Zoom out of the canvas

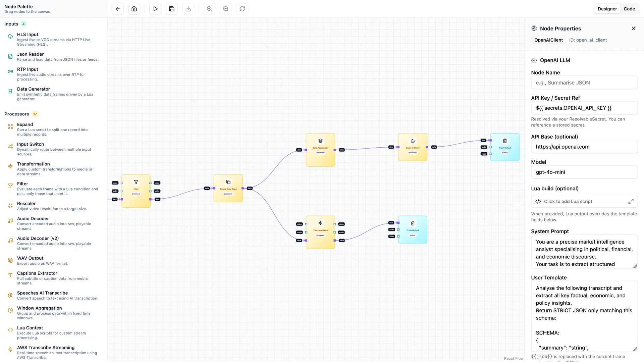226,9
